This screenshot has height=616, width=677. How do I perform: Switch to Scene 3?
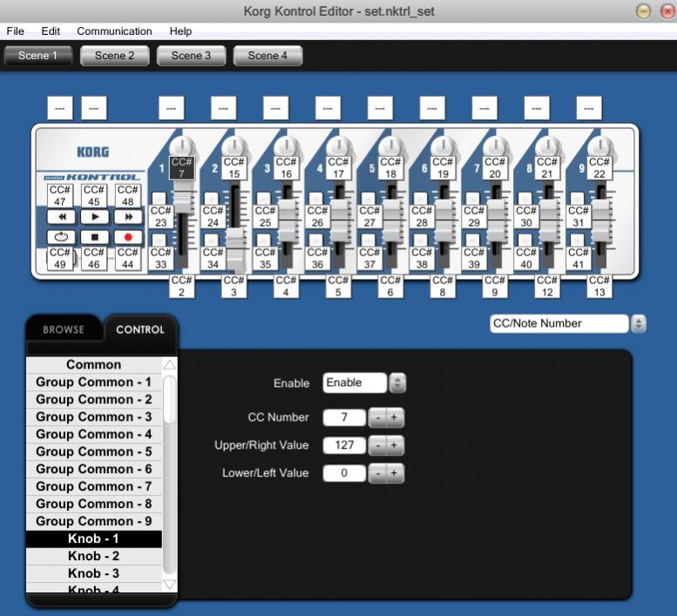(x=191, y=56)
